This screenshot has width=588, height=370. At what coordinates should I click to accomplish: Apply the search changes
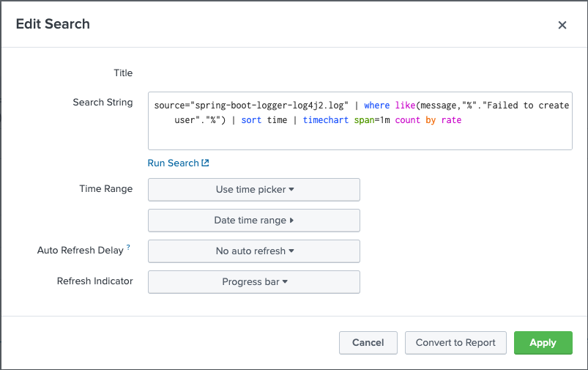tap(543, 342)
